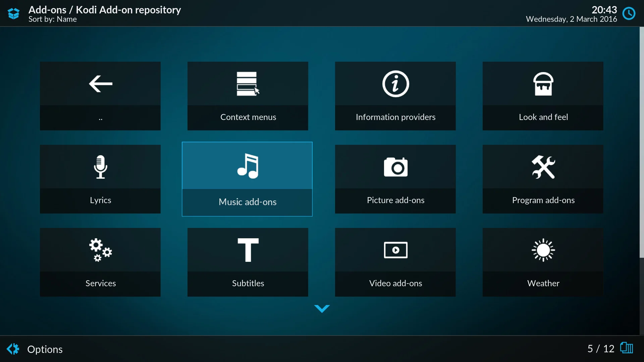Screen dimensions: 644x362
Task: Open the Options menu at bottom left
Action: pyautogui.click(x=45, y=349)
